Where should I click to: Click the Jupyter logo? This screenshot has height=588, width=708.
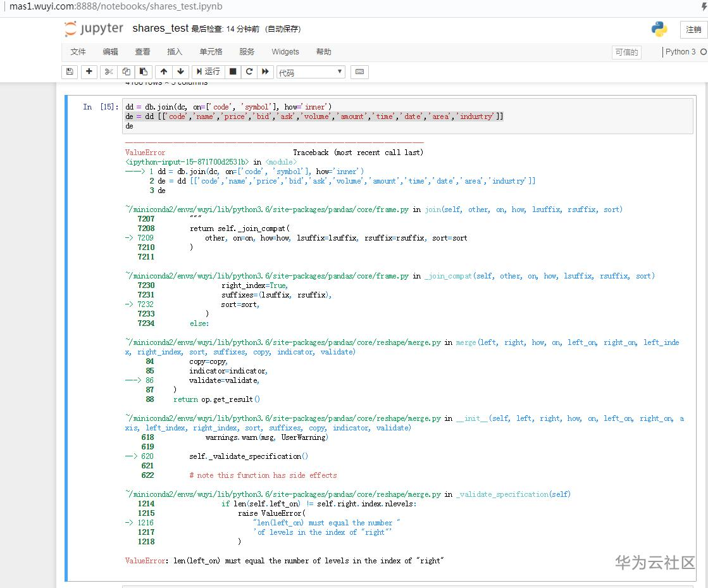click(x=94, y=29)
